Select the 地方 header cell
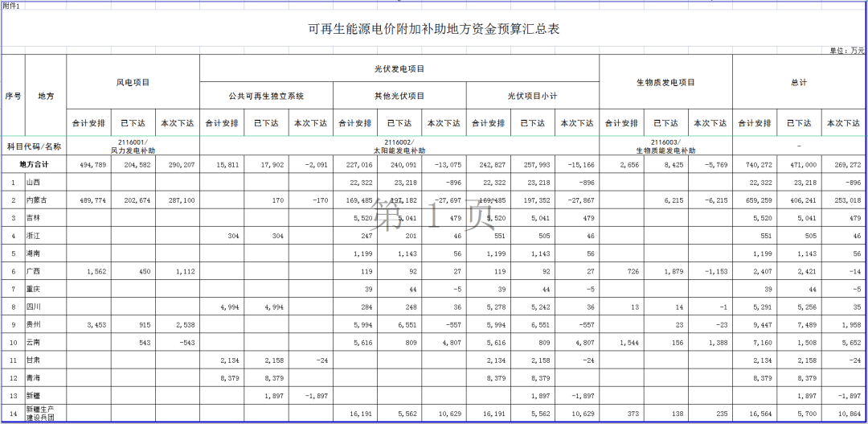The width and height of the screenshot is (868, 424). [46, 95]
